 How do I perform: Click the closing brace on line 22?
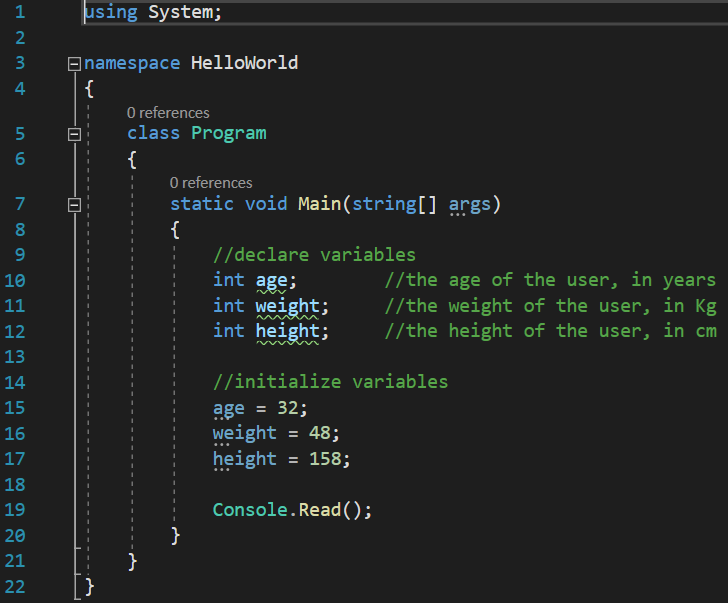pyautogui.click(x=90, y=587)
